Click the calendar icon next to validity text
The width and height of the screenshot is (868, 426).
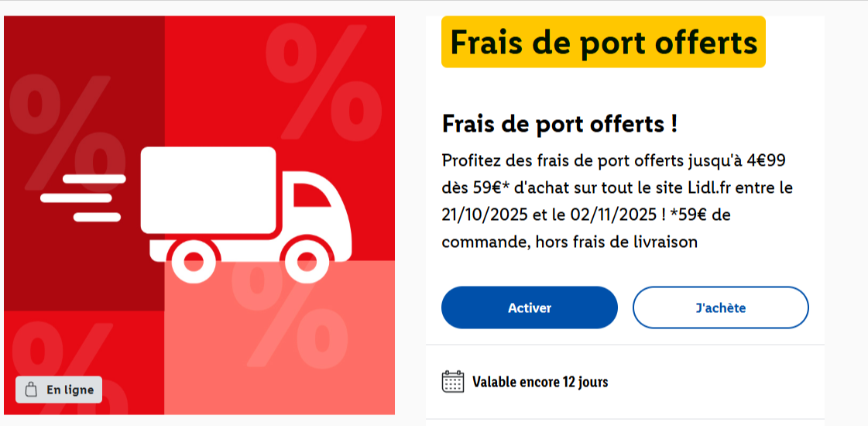452,382
